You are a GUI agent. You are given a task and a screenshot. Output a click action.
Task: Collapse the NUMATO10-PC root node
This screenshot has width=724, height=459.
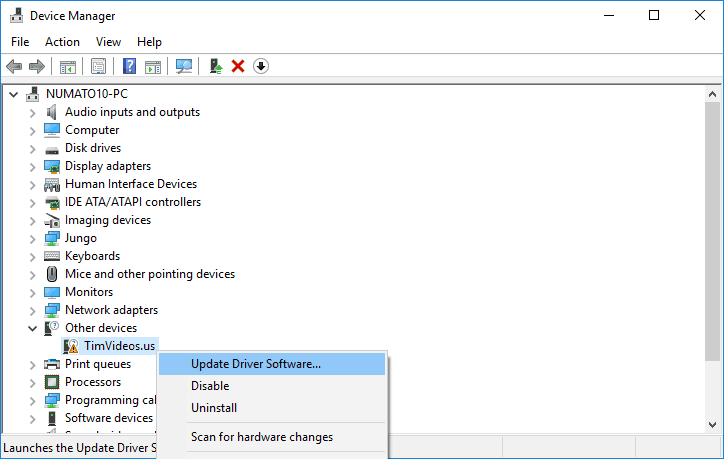[13, 95]
